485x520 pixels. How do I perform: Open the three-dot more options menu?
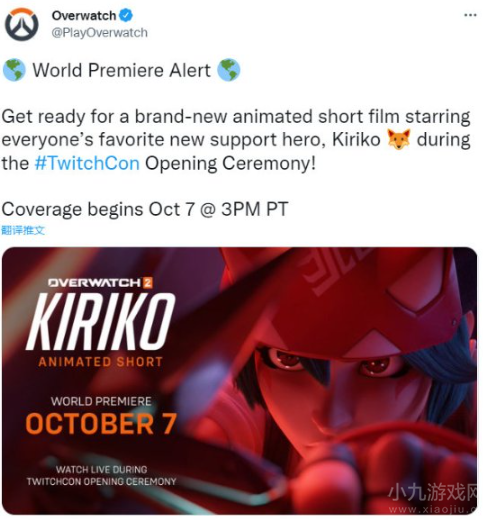470,15
